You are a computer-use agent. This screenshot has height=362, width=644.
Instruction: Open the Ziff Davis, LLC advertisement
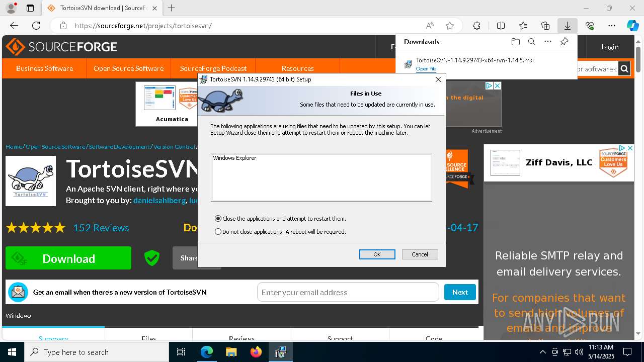tap(559, 163)
